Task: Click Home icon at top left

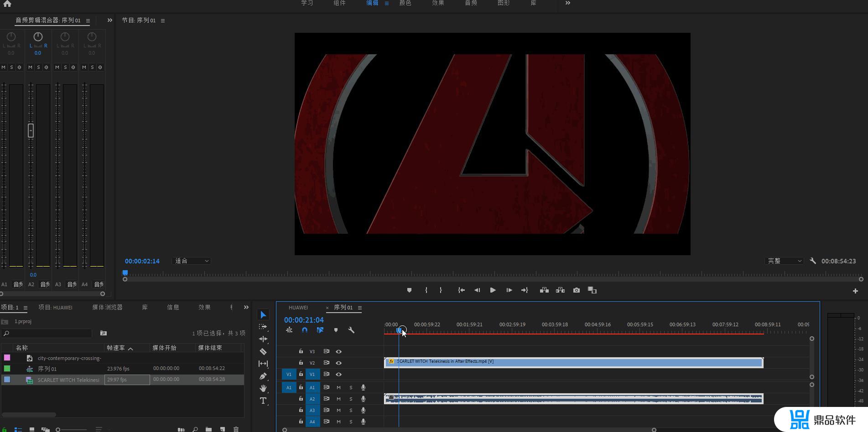Action: pyautogui.click(x=7, y=4)
